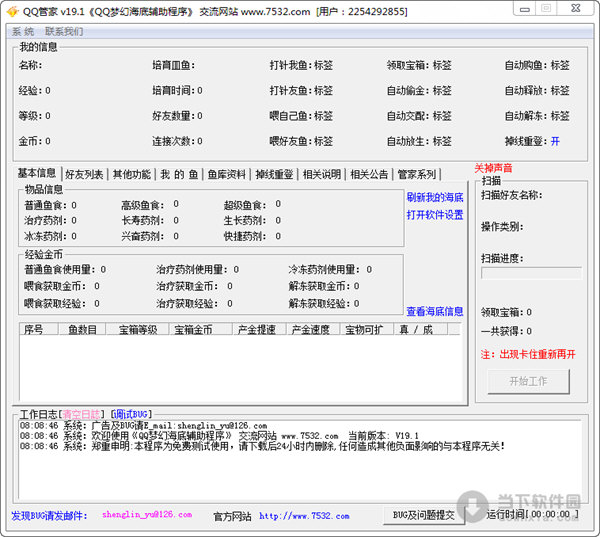Click the 领取宝箱: 标签 text in 我的信息
Image resolution: width=600 pixels, height=537 pixels.
click(419, 65)
